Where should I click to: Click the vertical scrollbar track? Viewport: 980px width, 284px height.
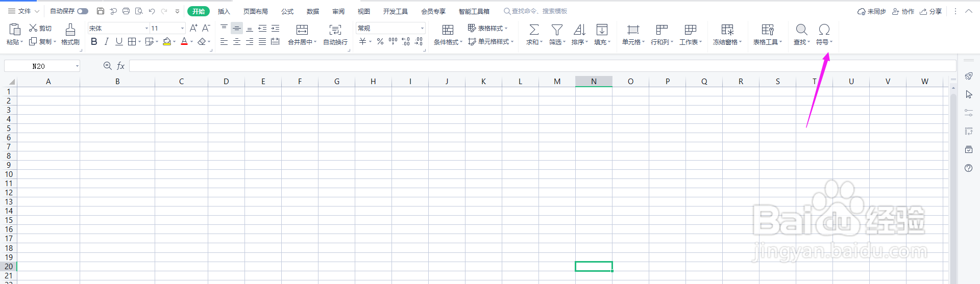click(x=953, y=188)
